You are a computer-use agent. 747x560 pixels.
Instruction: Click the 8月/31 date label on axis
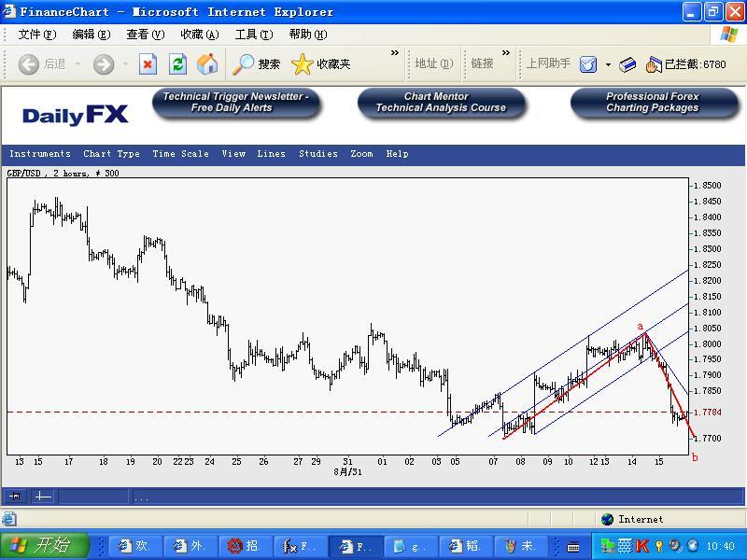tap(347, 472)
